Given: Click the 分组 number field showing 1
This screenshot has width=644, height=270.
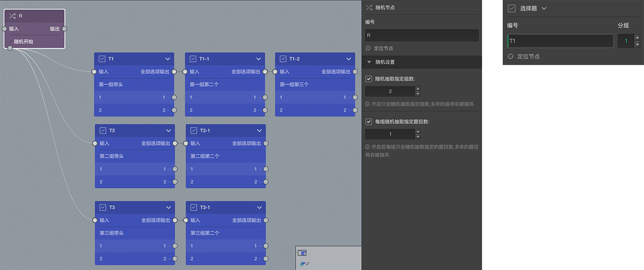Looking at the screenshot, I should [626, 41].
